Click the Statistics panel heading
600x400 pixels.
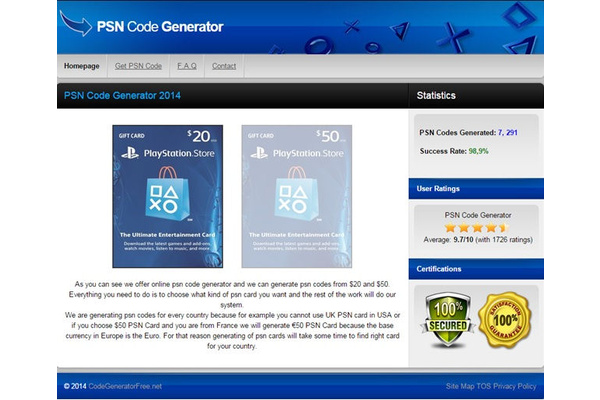pyautogui.click(x=436, y=95)
